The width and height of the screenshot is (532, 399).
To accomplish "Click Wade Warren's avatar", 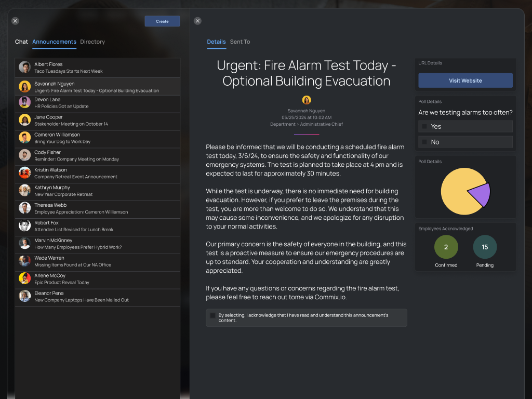I will click(23, 261).
